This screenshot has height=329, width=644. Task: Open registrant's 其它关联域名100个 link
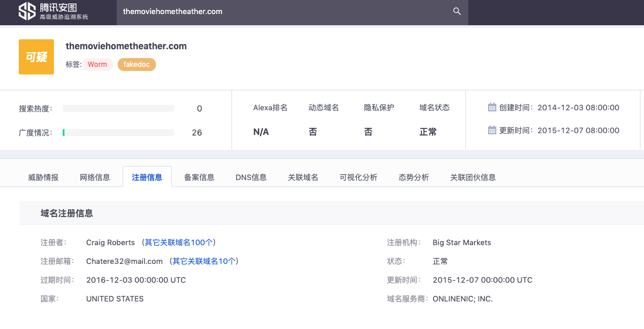pos(180,242)
